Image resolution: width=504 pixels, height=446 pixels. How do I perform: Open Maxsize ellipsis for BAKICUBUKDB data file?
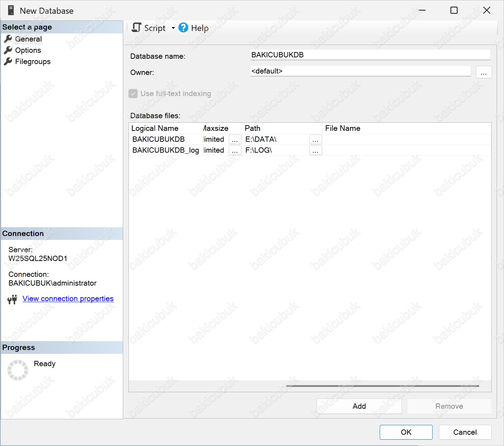click(235, 139)
